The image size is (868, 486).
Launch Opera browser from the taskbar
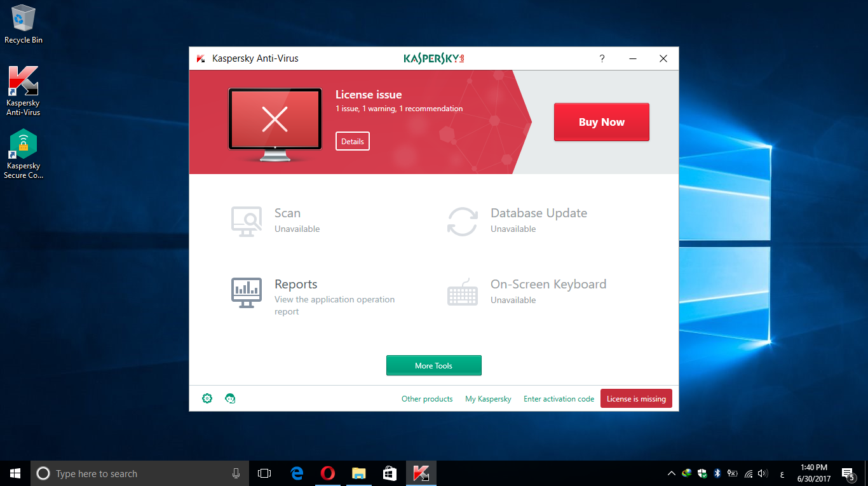[x=328, y=473]
